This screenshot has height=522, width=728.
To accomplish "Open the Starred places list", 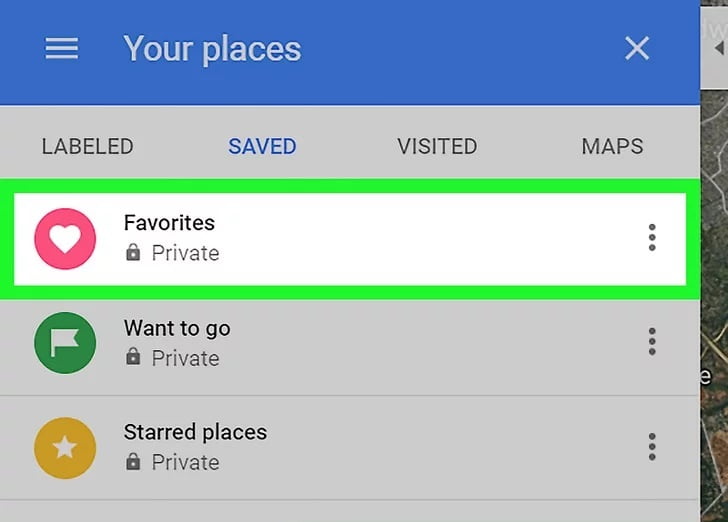I will (350, 448).
